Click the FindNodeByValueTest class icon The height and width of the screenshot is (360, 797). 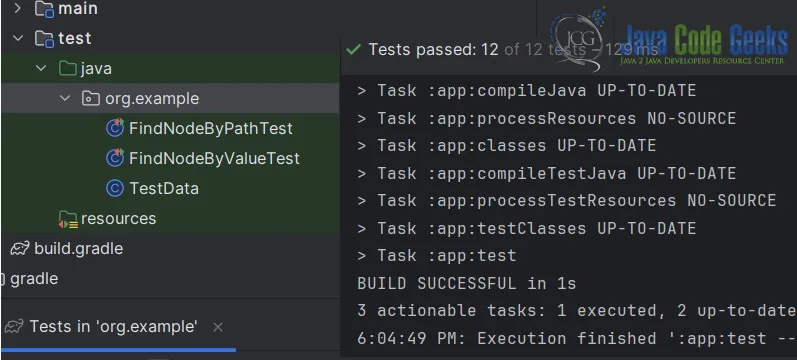tap(115, 158)
